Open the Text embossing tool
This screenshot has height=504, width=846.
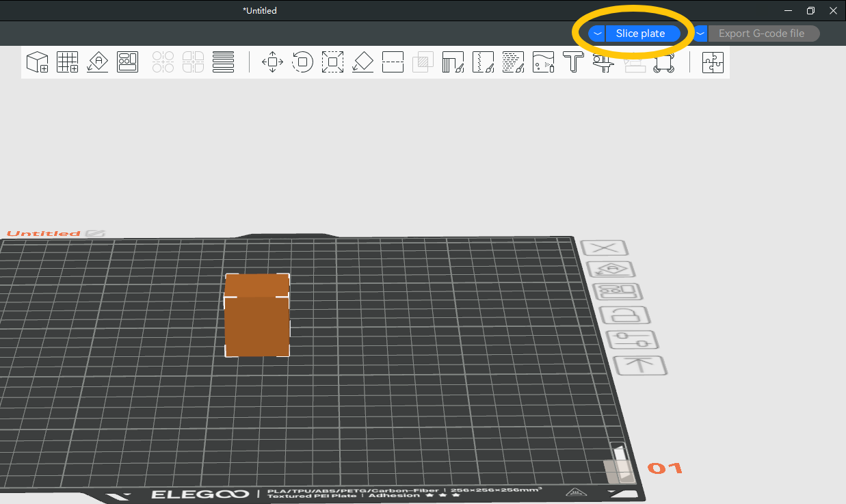(572, 62)
